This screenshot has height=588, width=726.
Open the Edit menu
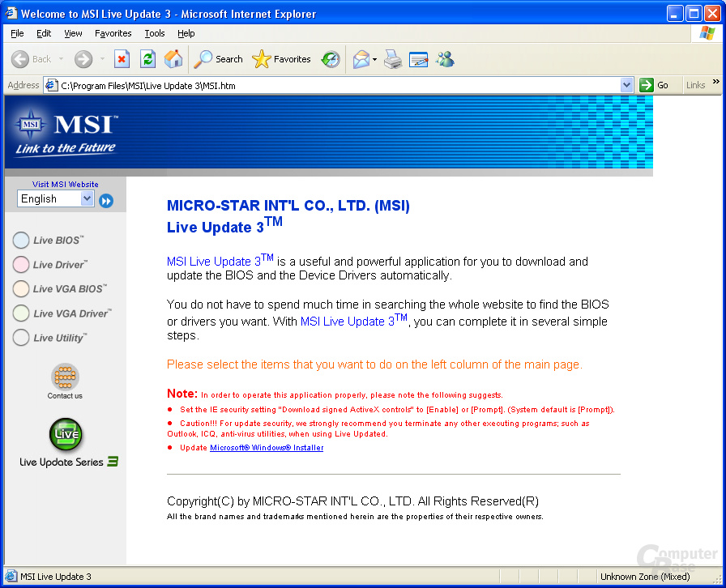44,33
